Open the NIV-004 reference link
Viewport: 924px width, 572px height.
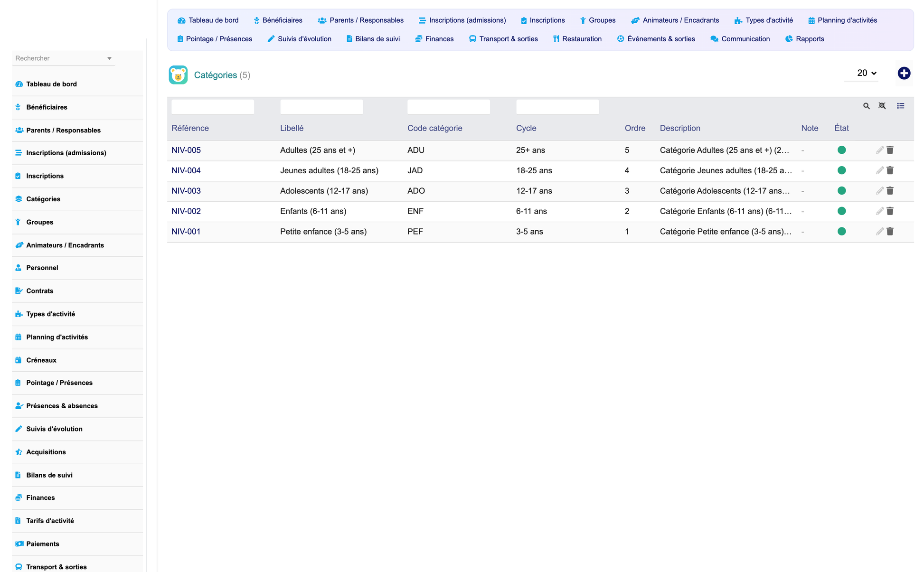point(186,170)
